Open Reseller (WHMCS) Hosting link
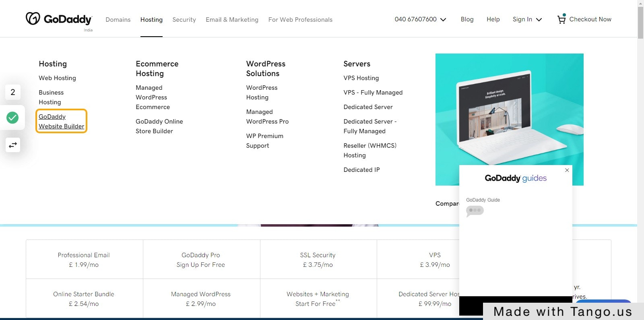The width and height of the screenshot is (644, 320). click(x=370, y=151)
